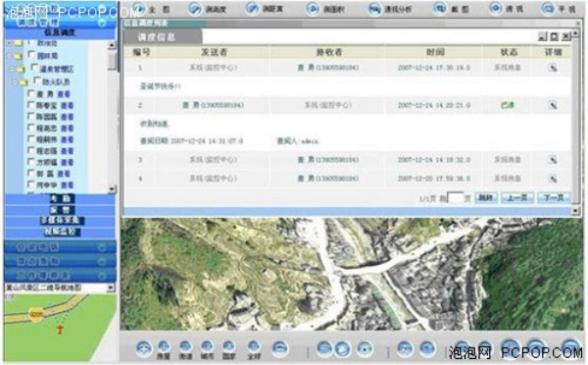Check the 陈春宝 checkbox

[x=31, y=105]
